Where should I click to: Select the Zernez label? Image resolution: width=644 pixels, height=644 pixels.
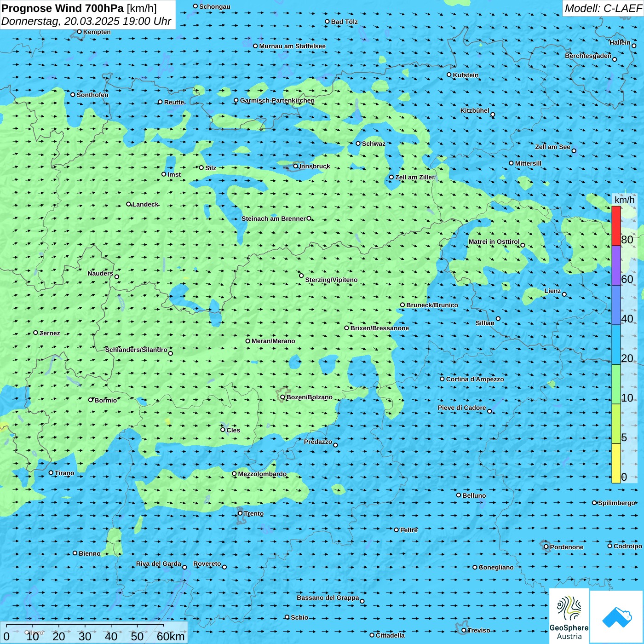pyautogui.click(x=50, y=333)
